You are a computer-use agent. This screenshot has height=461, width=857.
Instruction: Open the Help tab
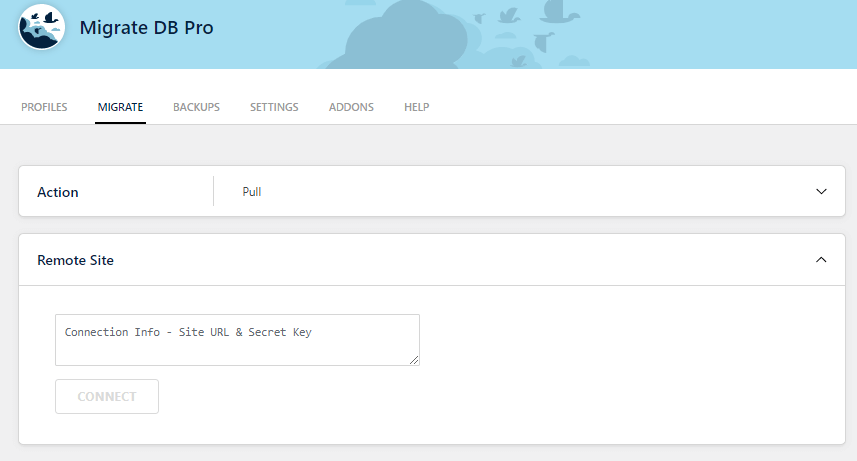416,107
